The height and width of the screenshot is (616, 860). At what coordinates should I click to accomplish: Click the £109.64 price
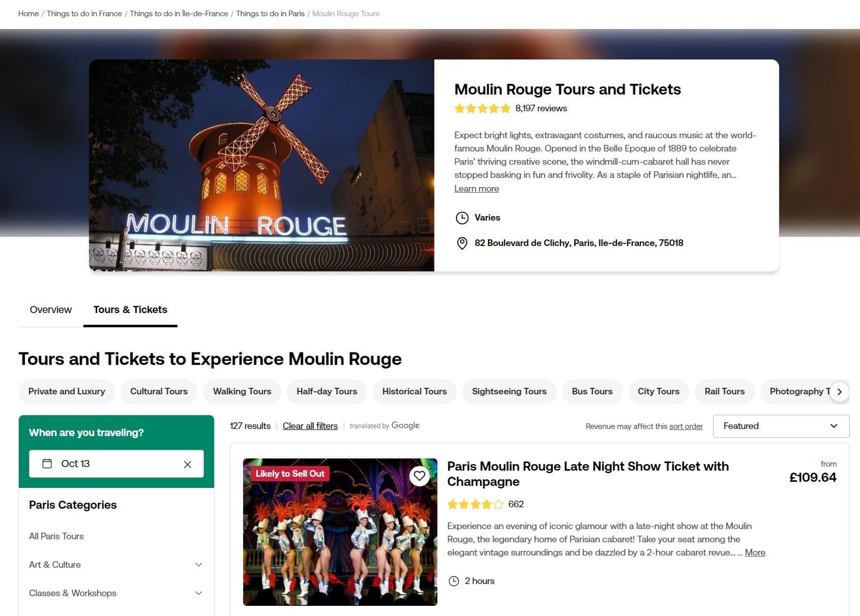click(x=813, y=478)
